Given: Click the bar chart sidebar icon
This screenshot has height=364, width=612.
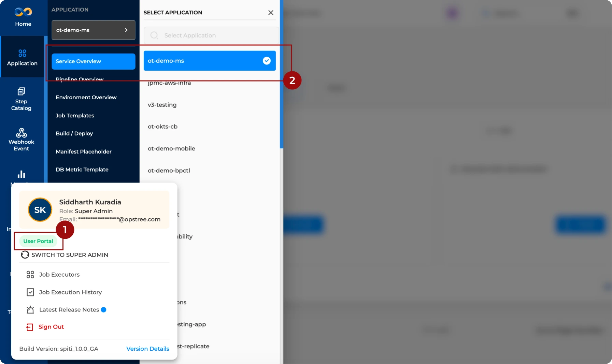Looking at the screenshot, I should coord(22,174).
